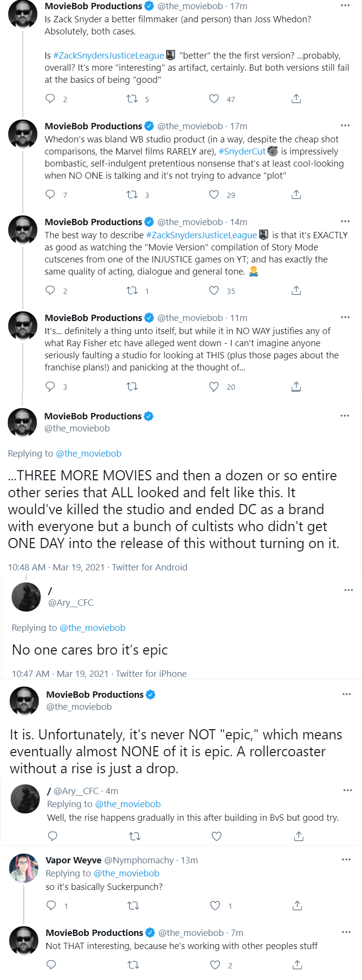Like the tweet with 29 likes
Image resolution: width=362 pixels, height=980 pixels.
214,195
